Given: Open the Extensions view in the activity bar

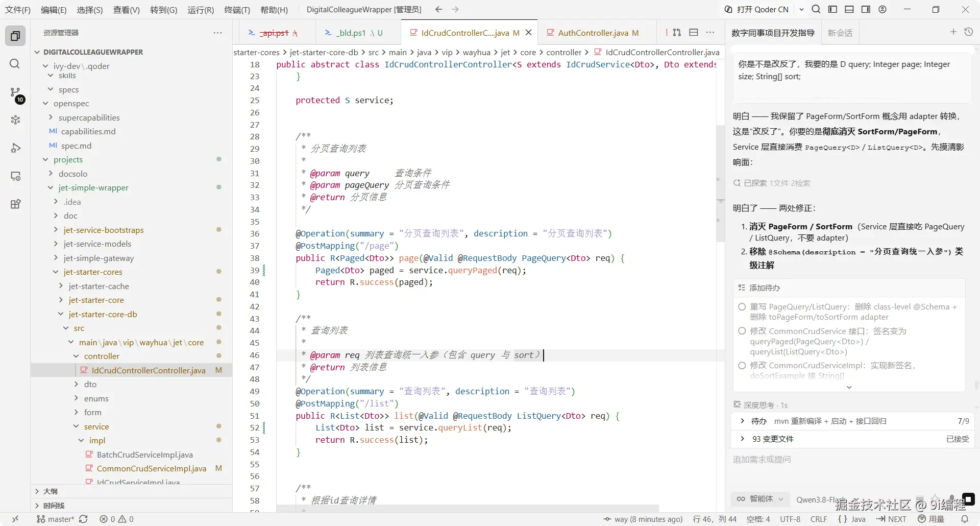Looking at the screenshot, I should (x=15, y=204).
